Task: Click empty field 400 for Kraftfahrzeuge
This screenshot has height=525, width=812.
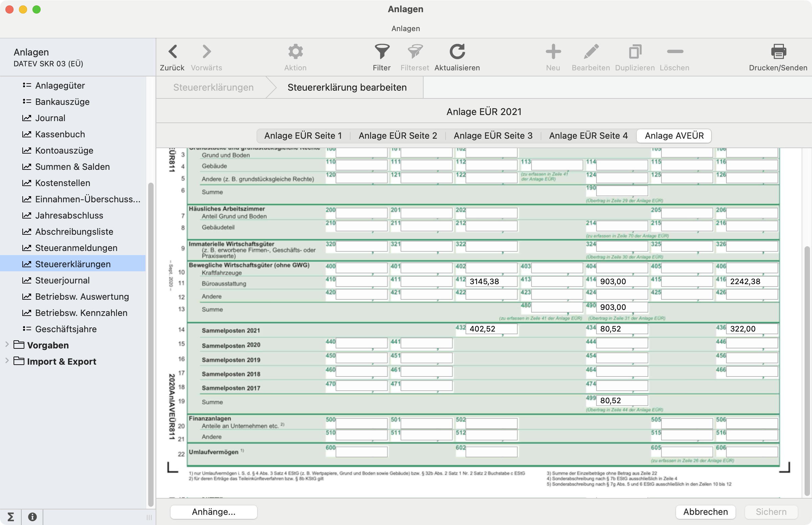Action: pyautogui.click(x=361, y=268)
